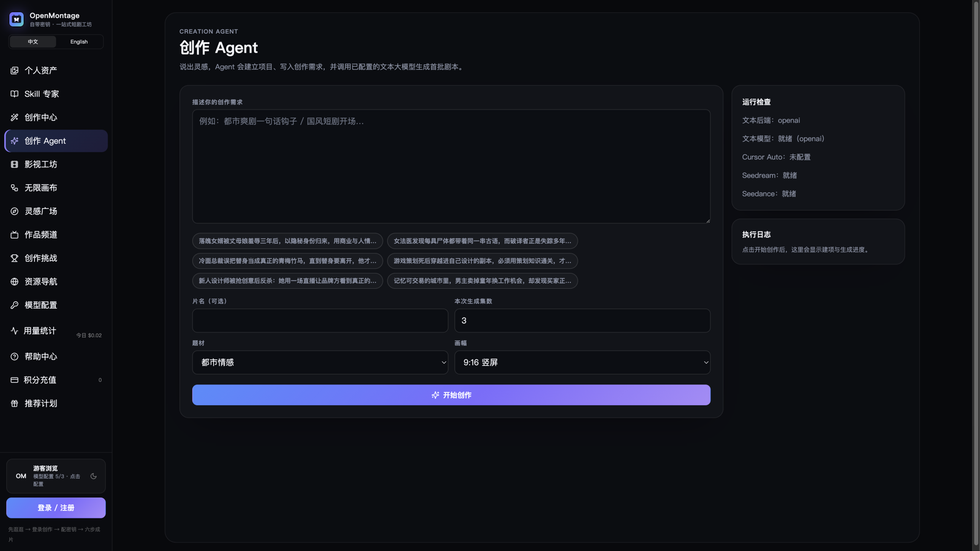Switch language to 中文
The image size is (980, 551).
pyautogui.click(x=33, y=42)
